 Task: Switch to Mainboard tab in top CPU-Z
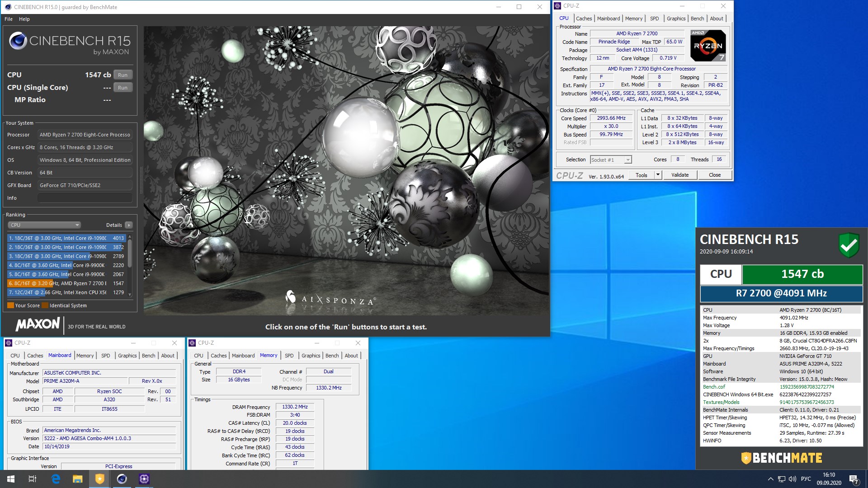(x=609, y=19)
